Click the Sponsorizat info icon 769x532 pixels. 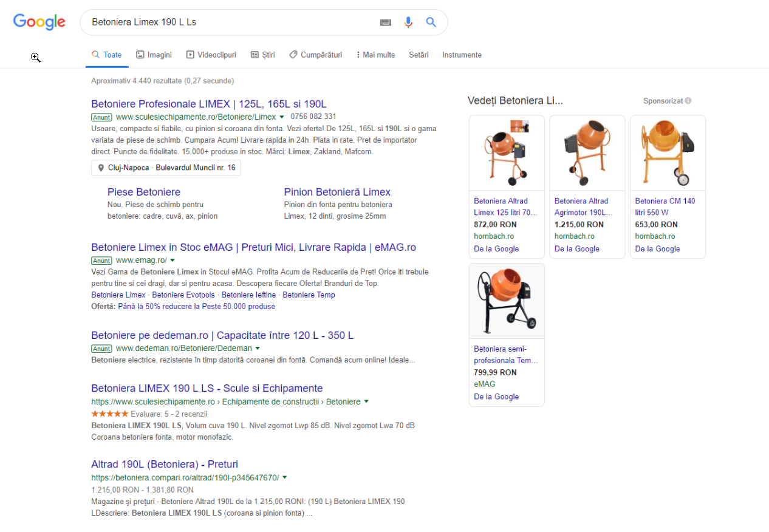coord(688,101)
